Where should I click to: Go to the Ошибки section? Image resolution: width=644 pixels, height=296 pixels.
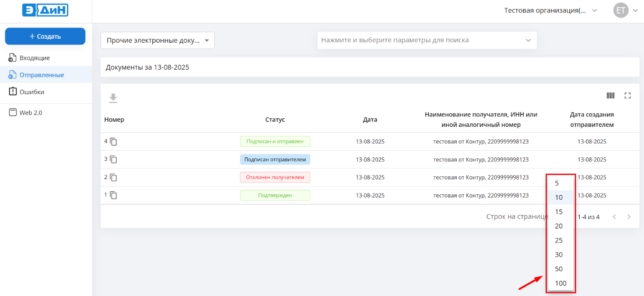click(x=31, y=92)
